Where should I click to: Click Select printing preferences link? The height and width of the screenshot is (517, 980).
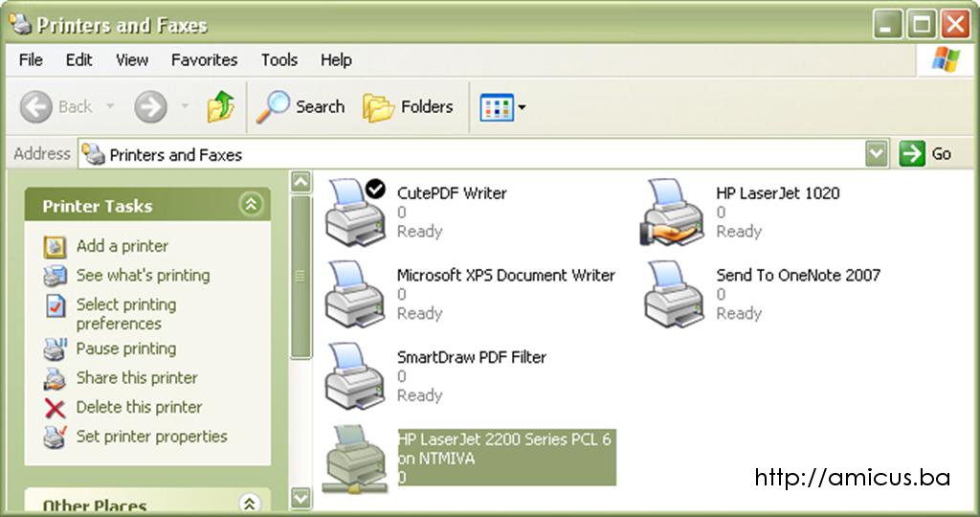pyautogui.click(x=126, y=314)
